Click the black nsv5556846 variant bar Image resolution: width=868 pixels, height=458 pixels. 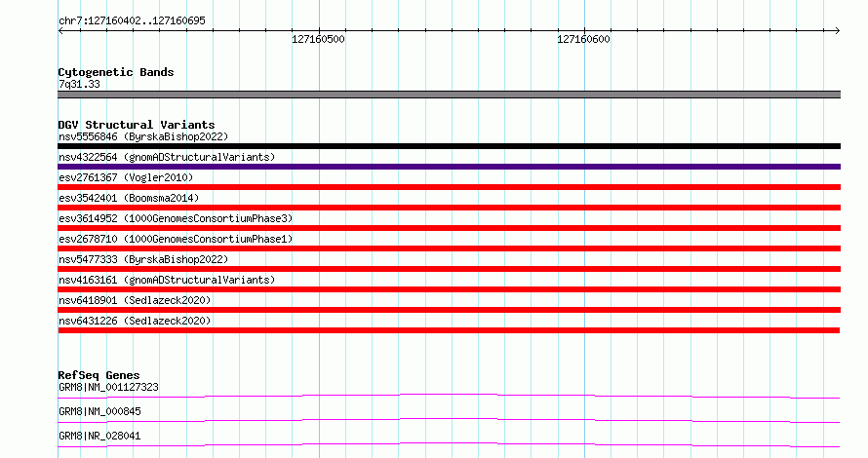(x=449, y=146)
